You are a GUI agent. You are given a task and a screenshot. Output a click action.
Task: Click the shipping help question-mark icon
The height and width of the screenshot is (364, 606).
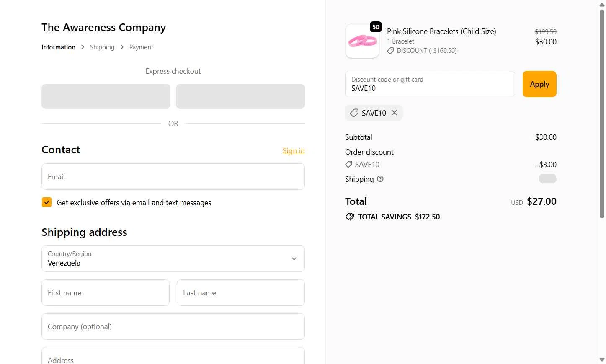pyautogui.click(x=380, y=179)
